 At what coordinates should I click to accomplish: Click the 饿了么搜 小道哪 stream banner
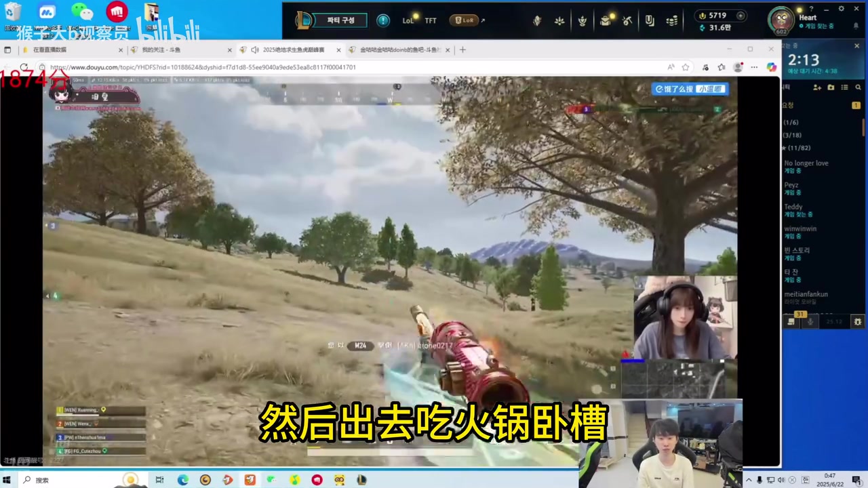[x=690, y=89]
